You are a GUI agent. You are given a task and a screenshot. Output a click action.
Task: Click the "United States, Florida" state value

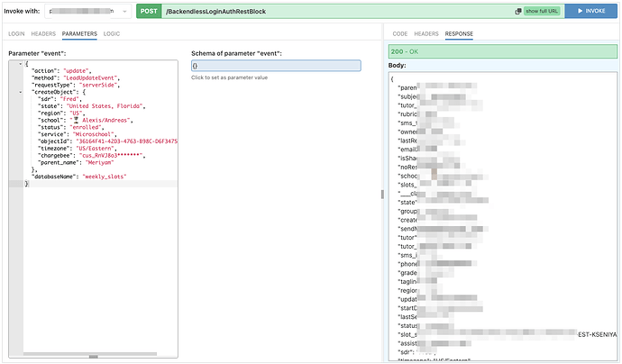coord(105,106)
